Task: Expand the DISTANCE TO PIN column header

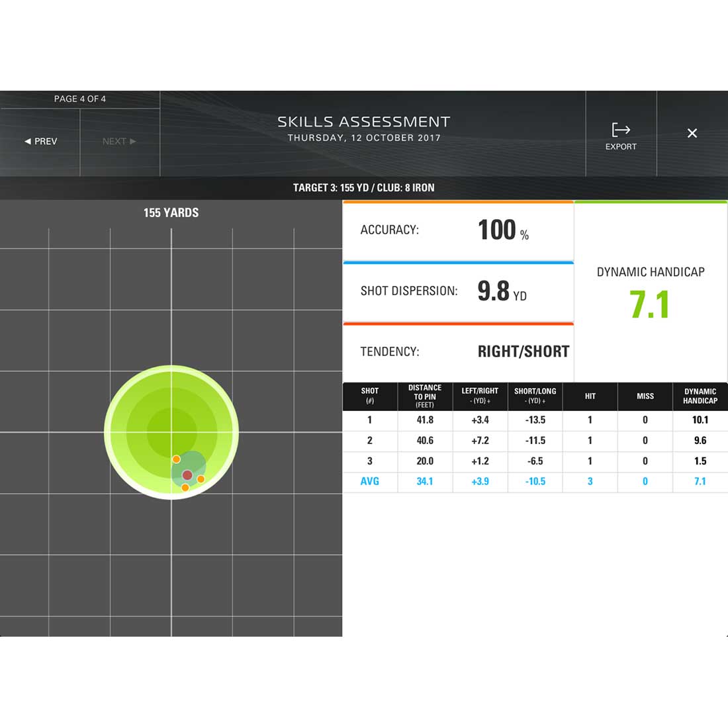Action: (424, 396)
